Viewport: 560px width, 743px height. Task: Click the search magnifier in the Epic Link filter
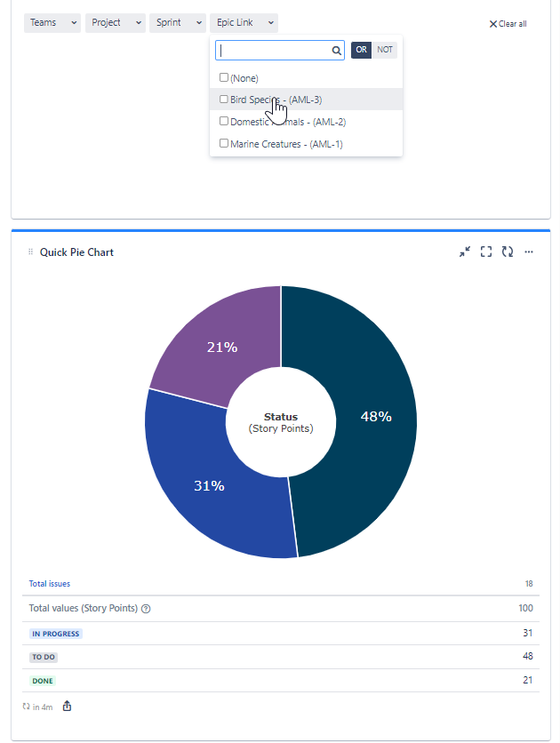(x=338, y=51)
